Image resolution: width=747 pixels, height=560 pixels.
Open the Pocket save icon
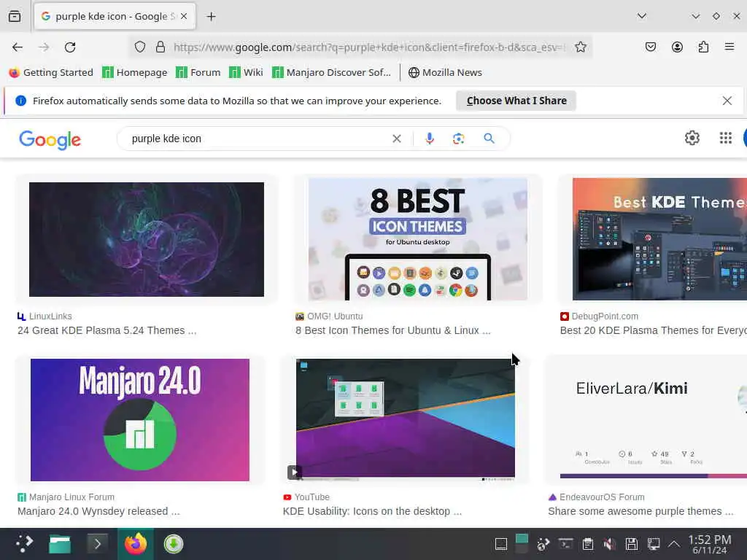click(651, 47)
